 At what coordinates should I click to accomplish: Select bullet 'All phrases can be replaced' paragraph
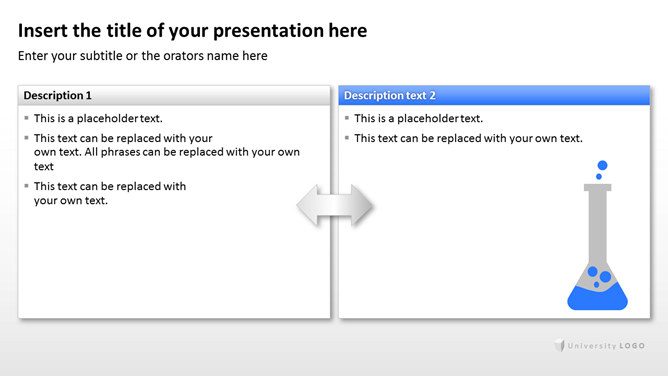point(167,152)
